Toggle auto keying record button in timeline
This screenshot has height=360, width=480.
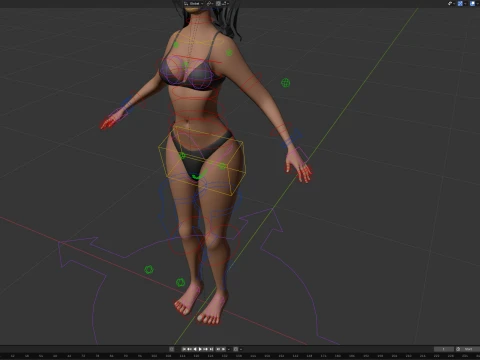(171, 349)
